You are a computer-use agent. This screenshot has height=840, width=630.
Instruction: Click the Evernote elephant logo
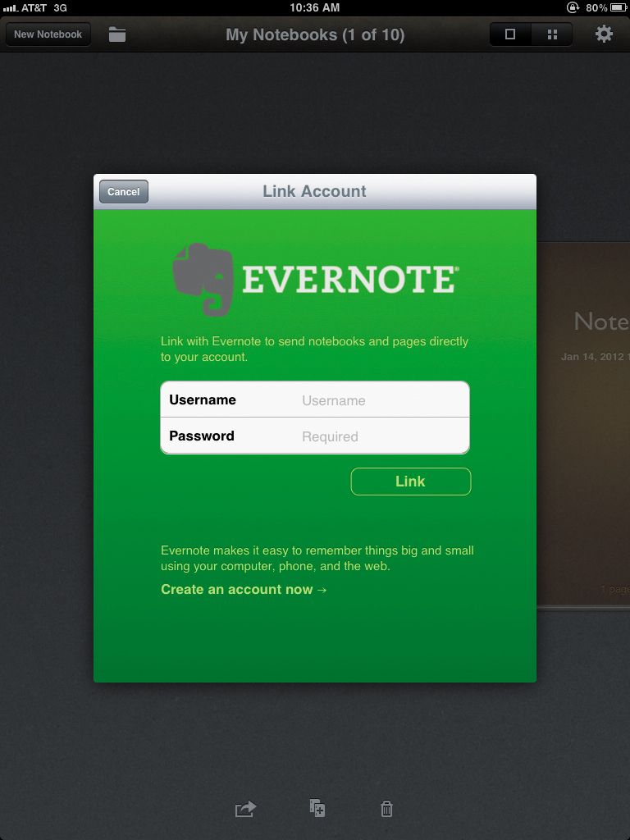203,279
